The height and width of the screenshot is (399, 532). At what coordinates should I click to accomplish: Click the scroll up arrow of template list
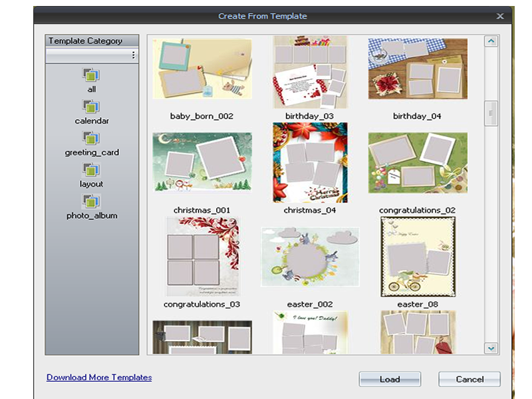pos(491,41)
